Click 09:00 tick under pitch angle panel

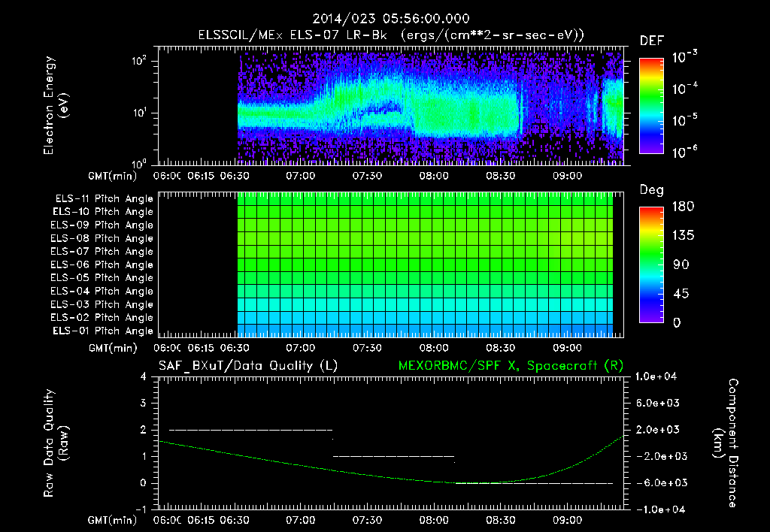point(567,348)
